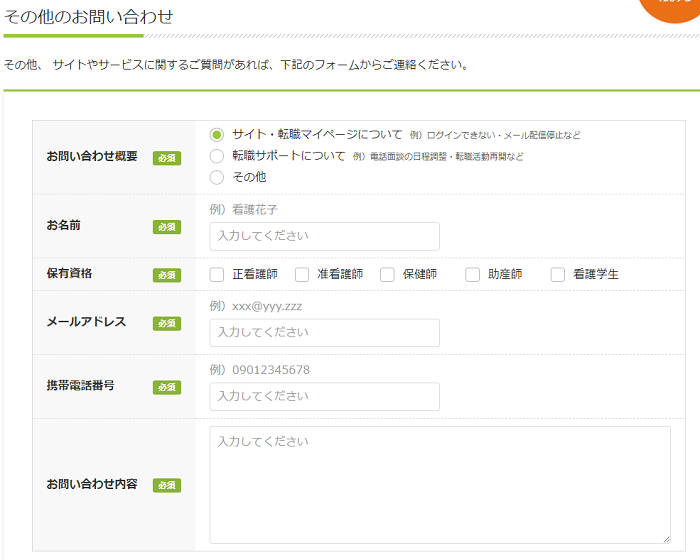This screenshot has height=560, width=700.
Task: Choose the 転職サポートについて radio option
Action: [217, 156]
